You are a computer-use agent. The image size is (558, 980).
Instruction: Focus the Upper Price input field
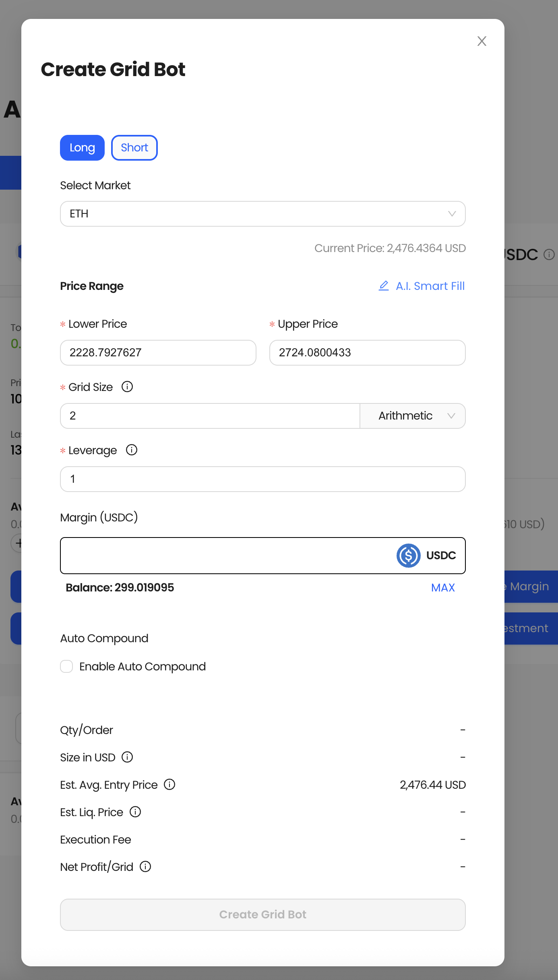pos(368,353)
